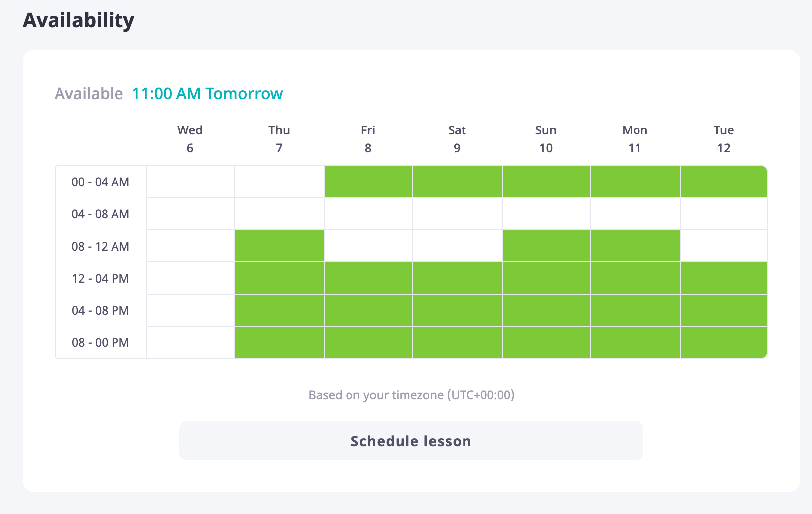Toggle Wednesday's 04 - 08 AM empty slot
This screenshot has width=812, height=514.
point(190,213)
